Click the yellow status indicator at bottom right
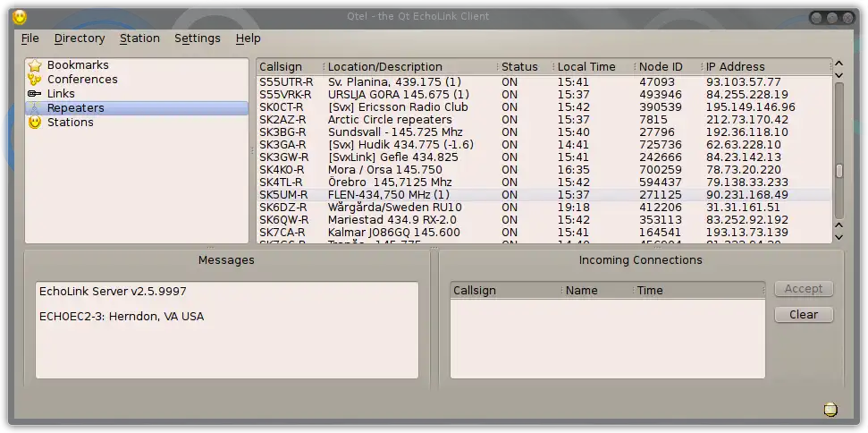The width and height of the screenshot is (868, 433). click(830, 410)
